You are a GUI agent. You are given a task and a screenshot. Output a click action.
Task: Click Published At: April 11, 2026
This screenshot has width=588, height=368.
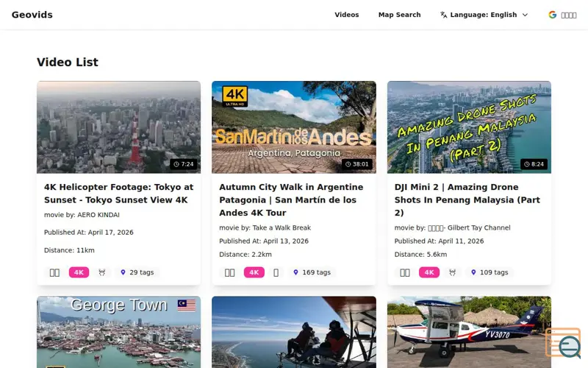point(439,241)
